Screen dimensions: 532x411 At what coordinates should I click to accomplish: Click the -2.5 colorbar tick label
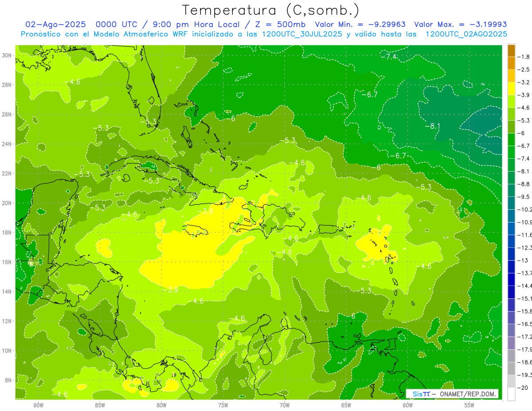[524, 70]
